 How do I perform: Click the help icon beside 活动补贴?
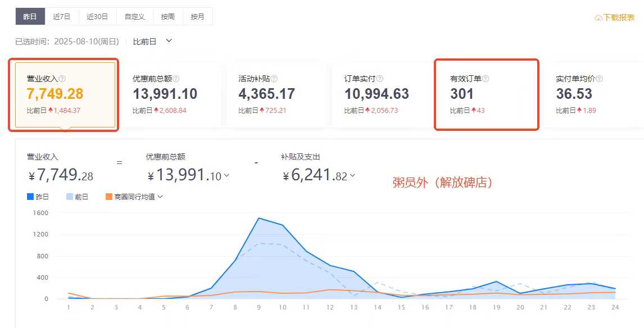point(274,79)
